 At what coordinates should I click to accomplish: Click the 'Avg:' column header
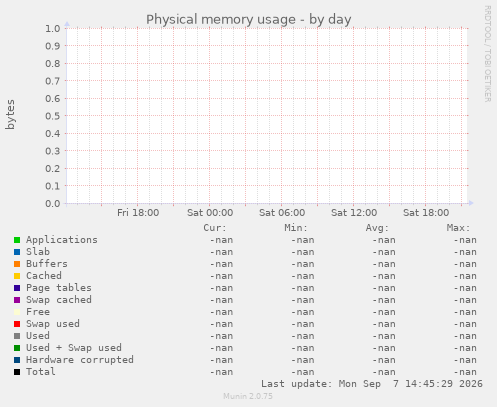tap(377, 228)
